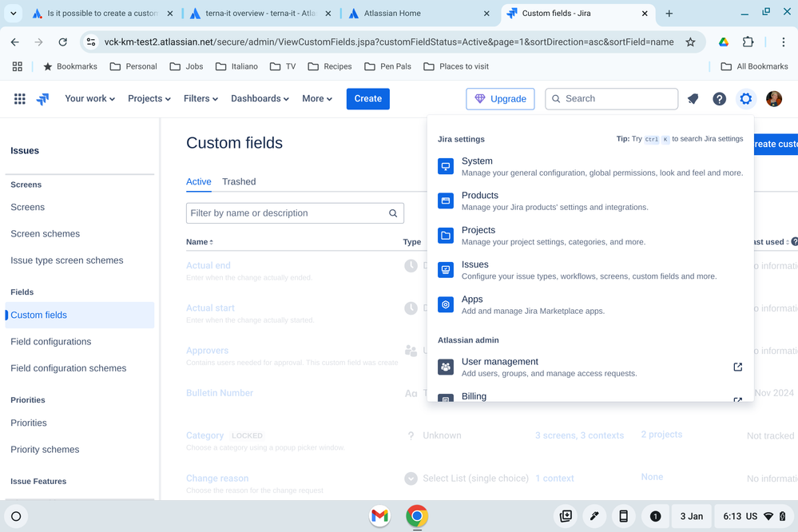Open the Chrome extensions puzzle icon
Viewport: 798px width, 532px height.
click(748, 42)
